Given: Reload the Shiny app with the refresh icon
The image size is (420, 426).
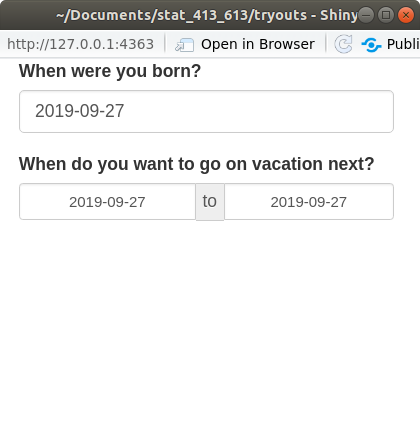Looking at the screenshot, I should click(x=343, y=44).
